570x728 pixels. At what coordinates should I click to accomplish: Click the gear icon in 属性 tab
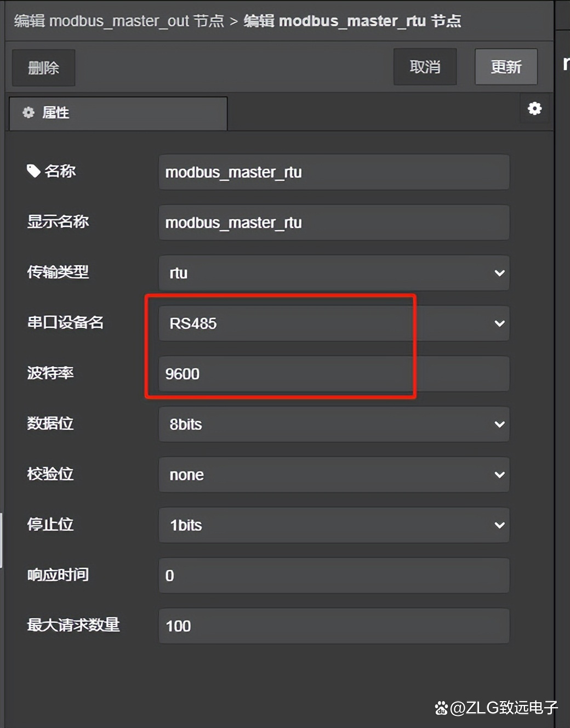29,113
